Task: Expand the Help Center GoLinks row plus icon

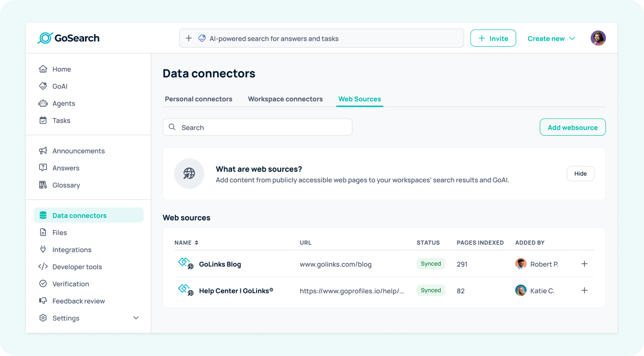Action: point(584,290)
